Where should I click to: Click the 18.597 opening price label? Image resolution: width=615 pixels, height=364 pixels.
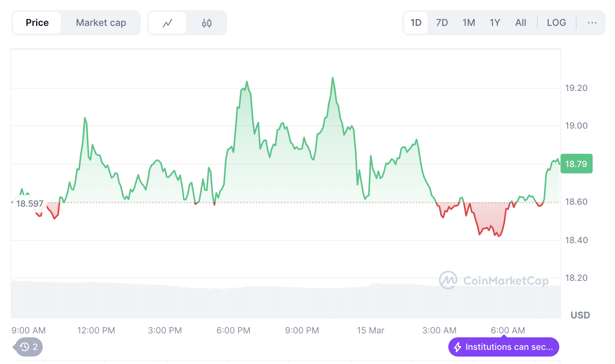tap(30, 204)
